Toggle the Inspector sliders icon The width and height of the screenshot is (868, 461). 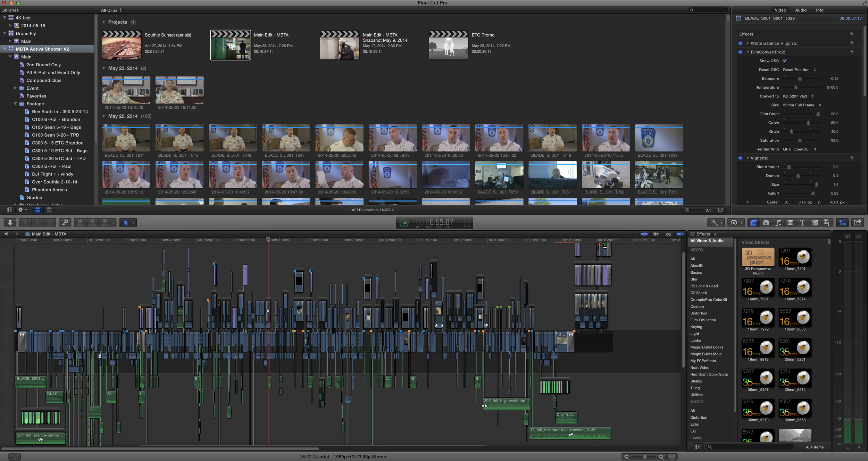843,223
